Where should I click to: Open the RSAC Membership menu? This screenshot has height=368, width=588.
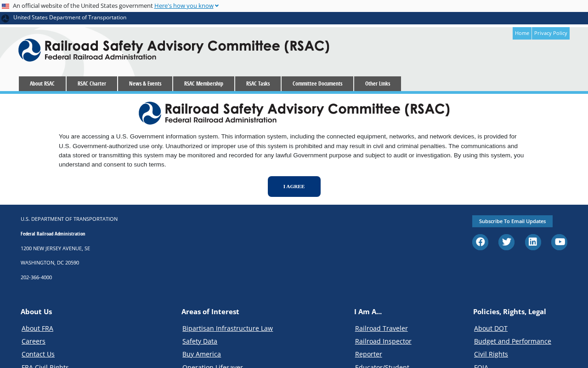pyautogui.click(x=204, y=84)
